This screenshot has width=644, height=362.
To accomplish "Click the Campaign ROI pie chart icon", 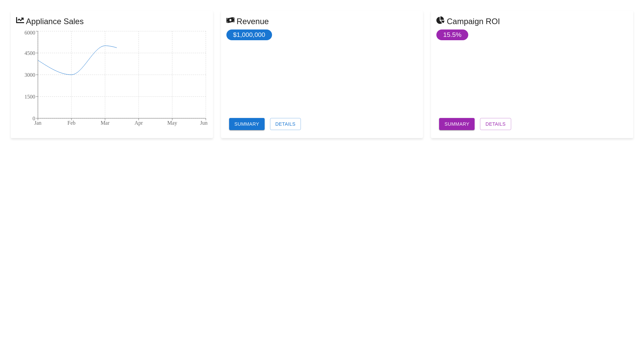I will [x=440, y=20].
